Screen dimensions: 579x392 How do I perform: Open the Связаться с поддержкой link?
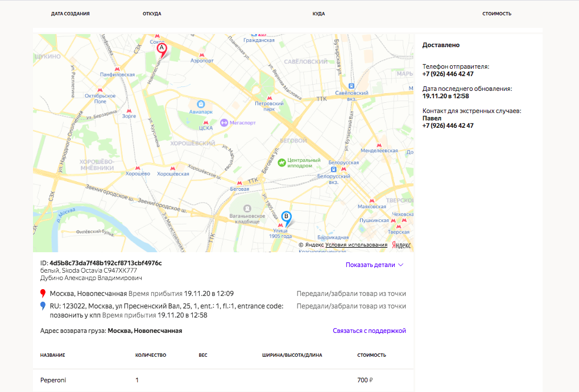coord(369,331)
